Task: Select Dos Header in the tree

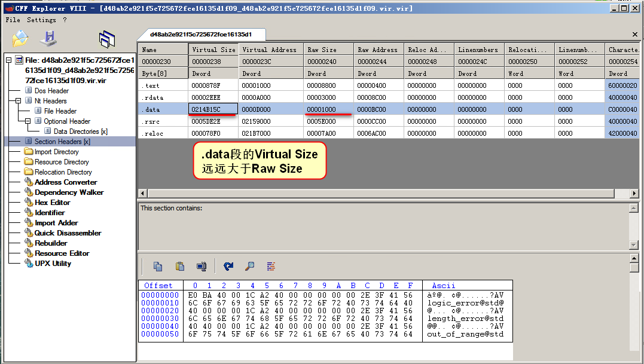Action: (x=52, y=91)
